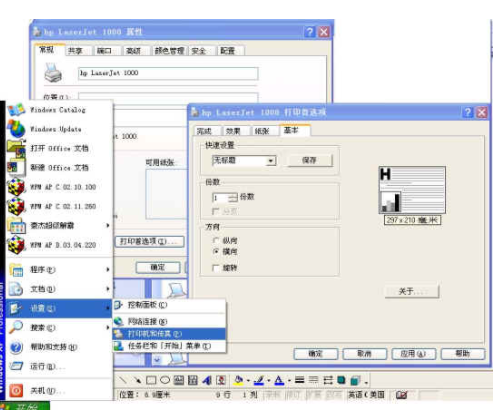The image size is (497, 410).
Task: Open 控制面板 in Settings submenu
Action: pos(169,305)
